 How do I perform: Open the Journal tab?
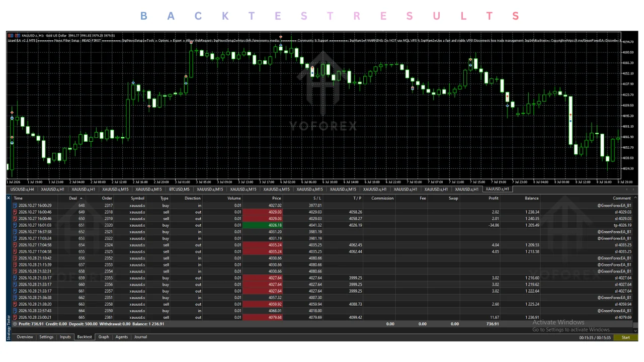pyautogui.click(x=140, y=337)
